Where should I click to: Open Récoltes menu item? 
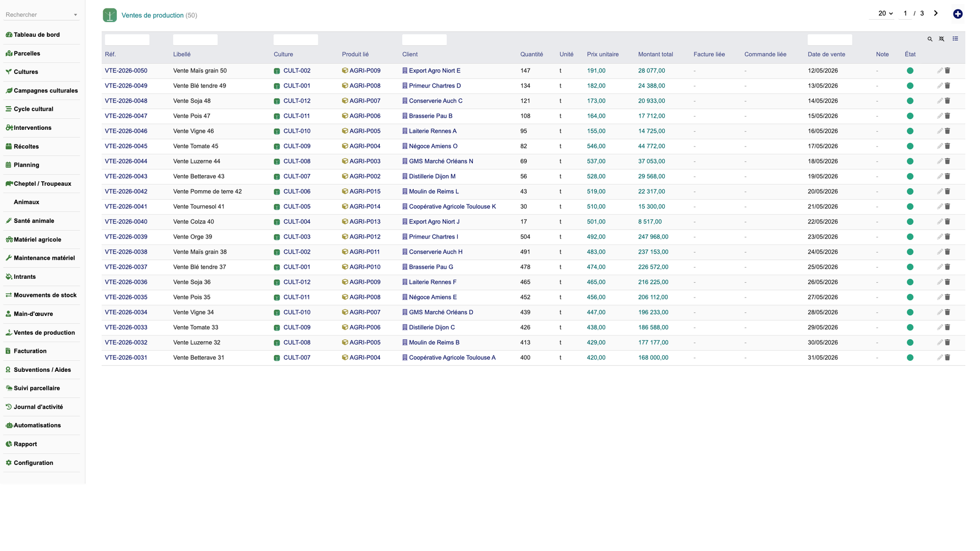point(26,146)
